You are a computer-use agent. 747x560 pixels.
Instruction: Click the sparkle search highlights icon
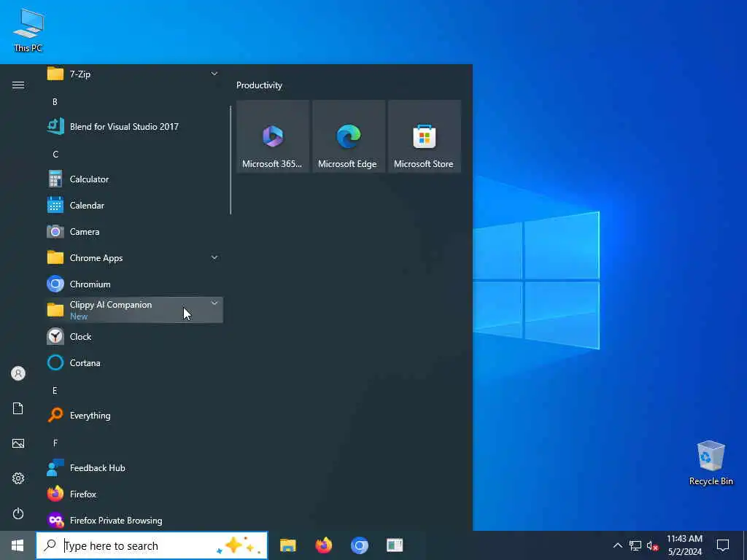[x=239, y=545]
